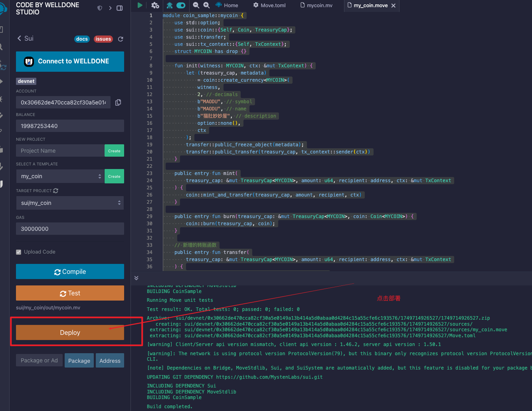Close the my_coin.move tab

pos(394,6)
